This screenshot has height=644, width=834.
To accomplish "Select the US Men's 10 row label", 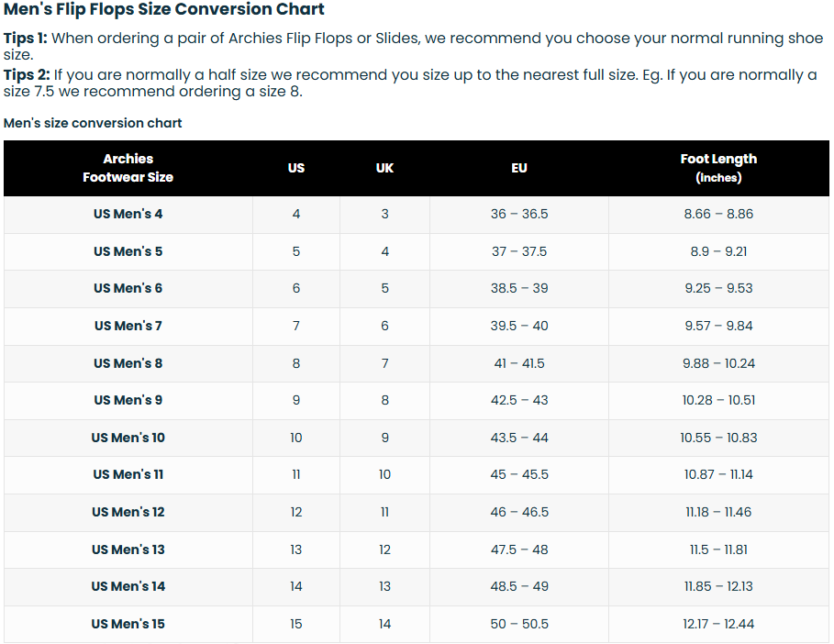I will (x=128, y=438).
